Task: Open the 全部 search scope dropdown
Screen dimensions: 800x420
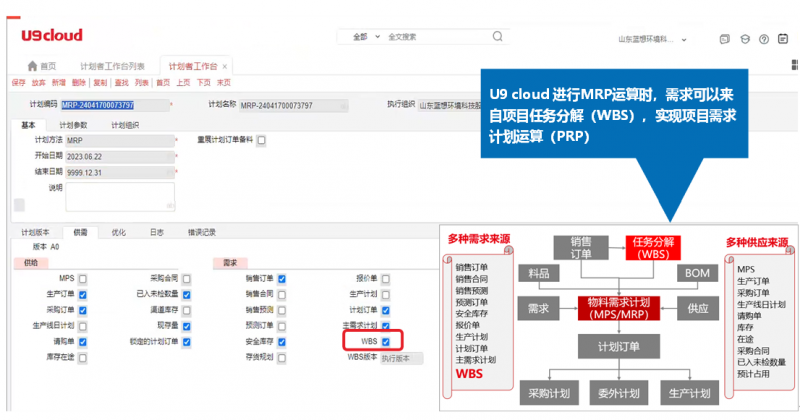Action: click(x=366, y=37)
